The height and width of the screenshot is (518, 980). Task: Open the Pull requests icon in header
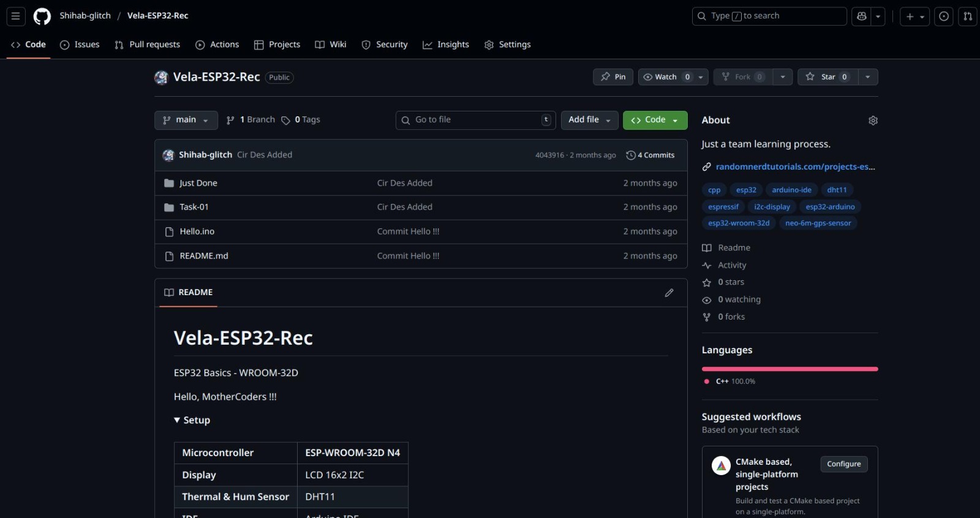click(x=968, y=17)
